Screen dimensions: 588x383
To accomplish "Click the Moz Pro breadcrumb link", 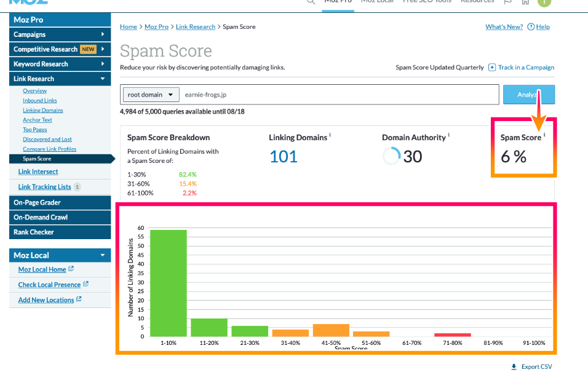I will 156,26.
